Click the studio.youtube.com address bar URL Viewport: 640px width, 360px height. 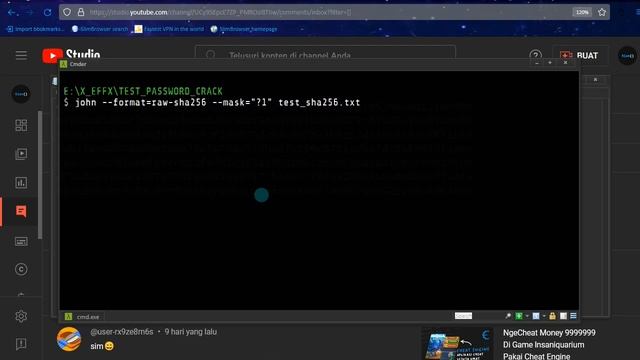[x=220, y=12]
